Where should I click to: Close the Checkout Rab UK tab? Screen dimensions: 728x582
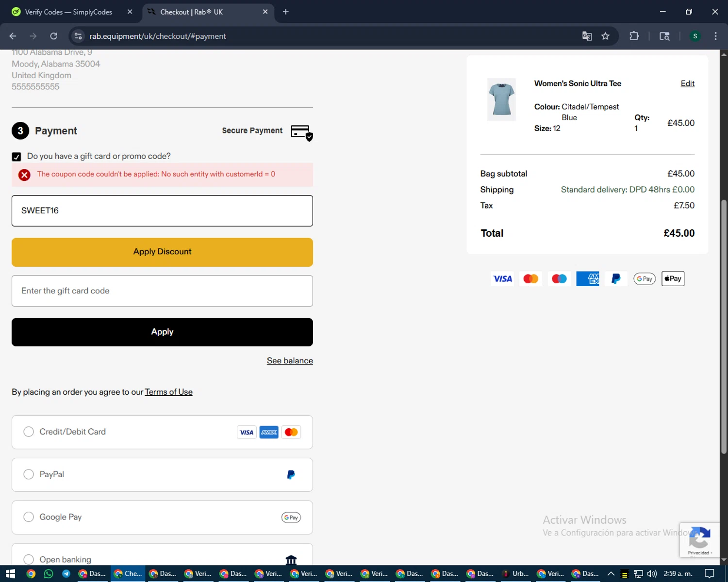pyautogui.click(x=265, y=12)
